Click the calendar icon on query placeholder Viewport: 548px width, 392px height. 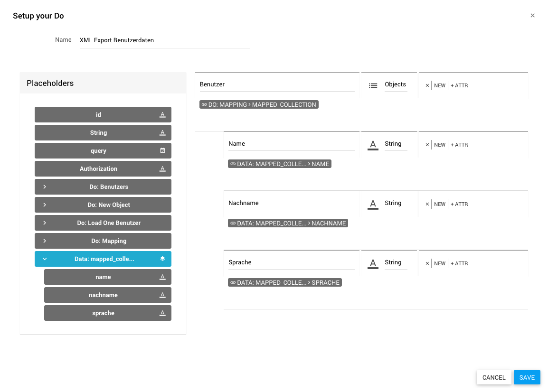[162, 150]
